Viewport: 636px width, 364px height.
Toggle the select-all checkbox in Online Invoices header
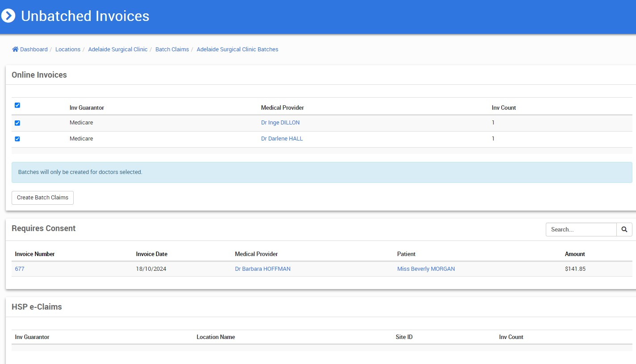[x=17, y=105]
